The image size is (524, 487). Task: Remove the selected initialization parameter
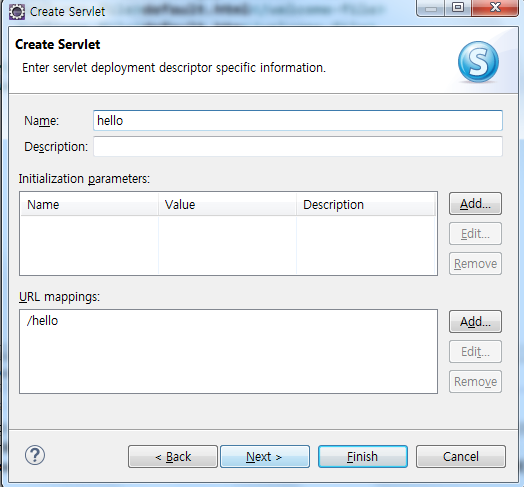475,264
